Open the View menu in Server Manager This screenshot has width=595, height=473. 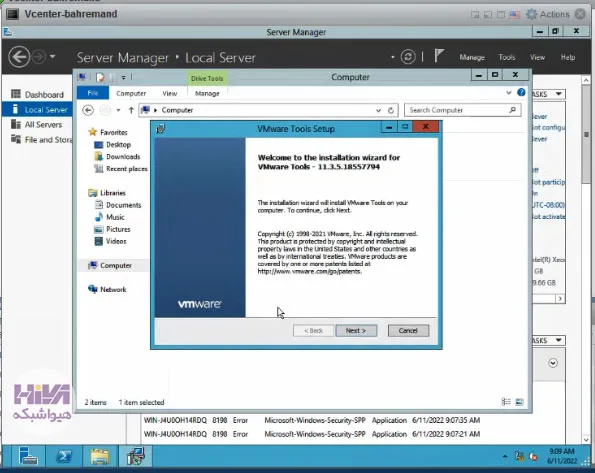(537, 57)
